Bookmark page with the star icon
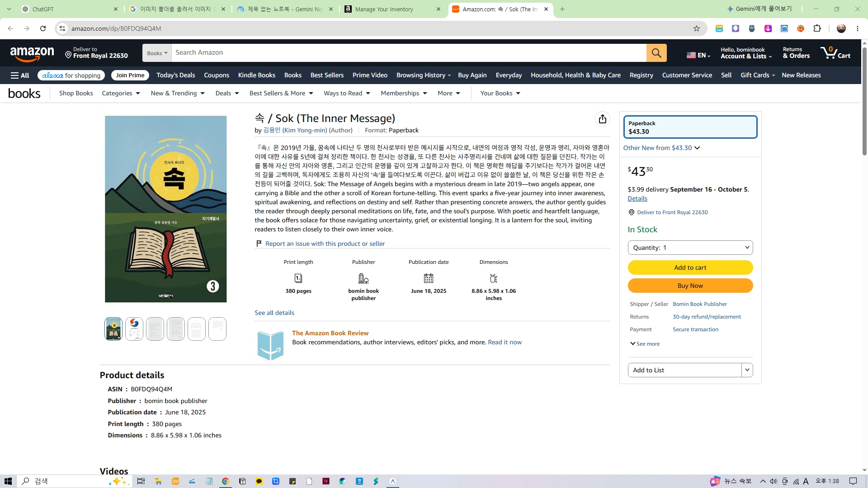The height and width of the screenshot is (488, 868). point(697,28)
